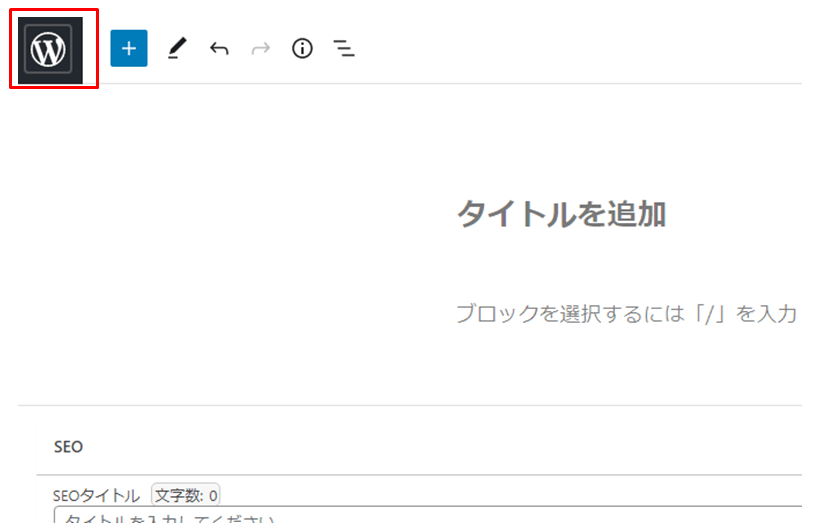The image size is (822, 531).
Task: Click the 'SEOタイトル' label text
Action: point(96,495)
